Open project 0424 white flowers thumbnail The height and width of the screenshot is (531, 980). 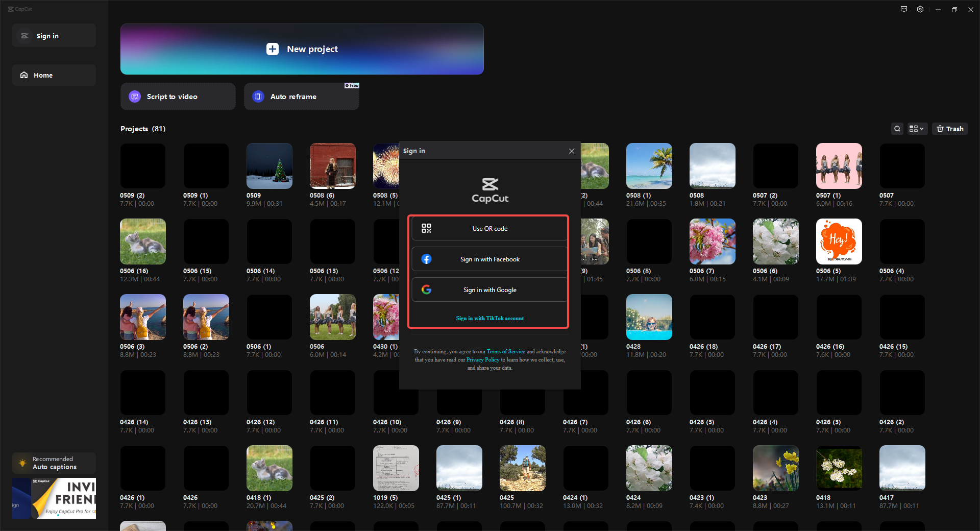click(x=649, y=468)
